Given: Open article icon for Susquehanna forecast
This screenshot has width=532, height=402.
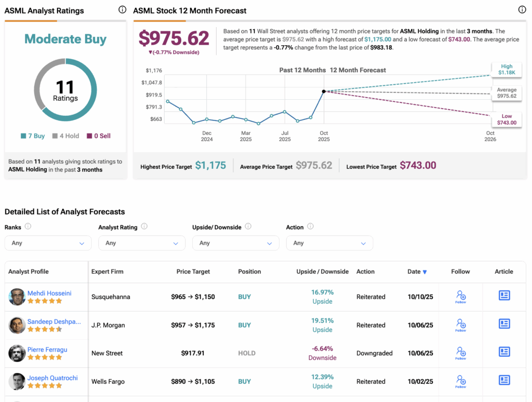Looking at the screenshot, I should point(504,296).
